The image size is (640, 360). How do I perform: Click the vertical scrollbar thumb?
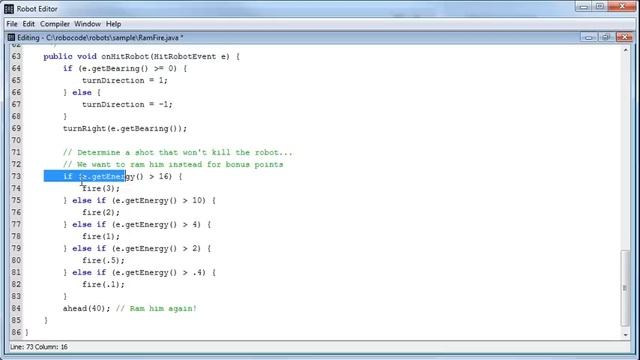pos(626,288)
